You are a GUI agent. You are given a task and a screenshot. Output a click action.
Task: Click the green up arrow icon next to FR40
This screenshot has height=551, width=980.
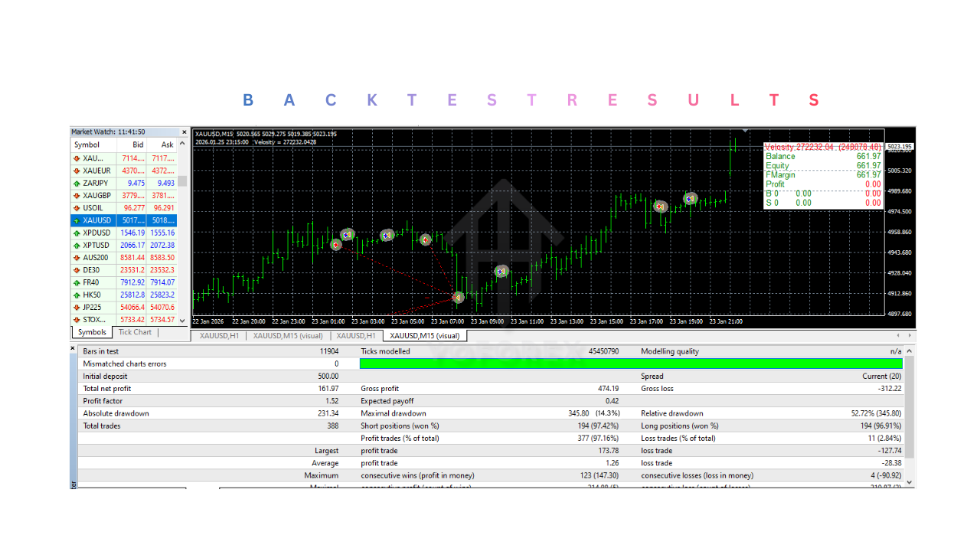click(76, 282)
